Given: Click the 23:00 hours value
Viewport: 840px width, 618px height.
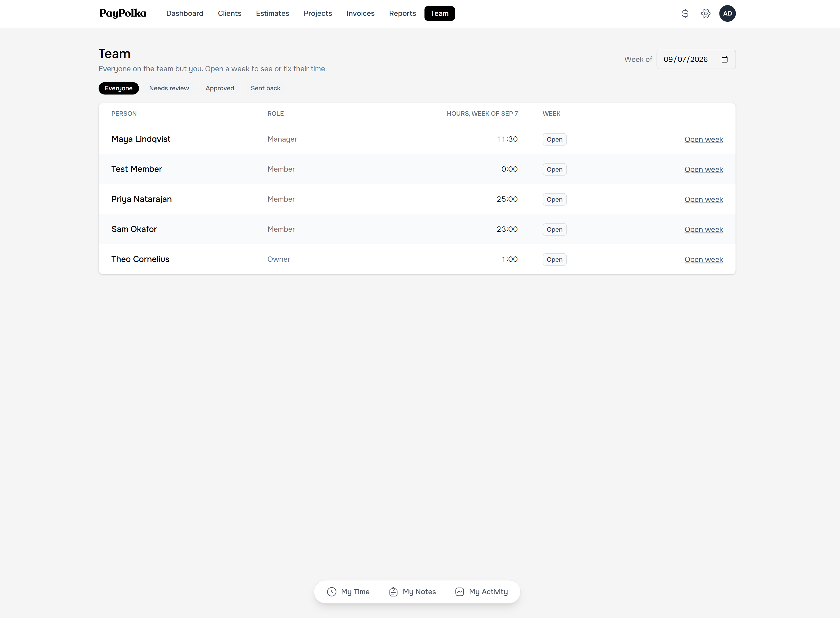Looking at the screenshot, I should (x=507, y=229).
